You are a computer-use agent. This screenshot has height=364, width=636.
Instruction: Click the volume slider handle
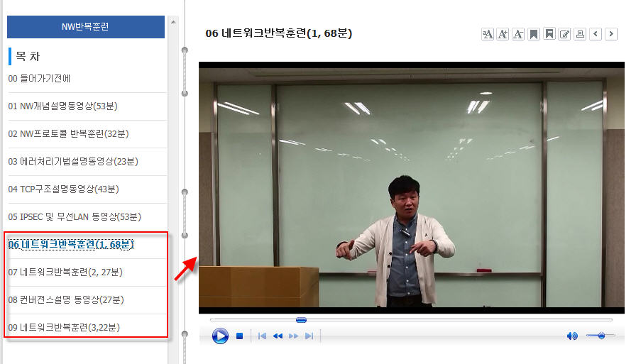(x=601, y=335)
